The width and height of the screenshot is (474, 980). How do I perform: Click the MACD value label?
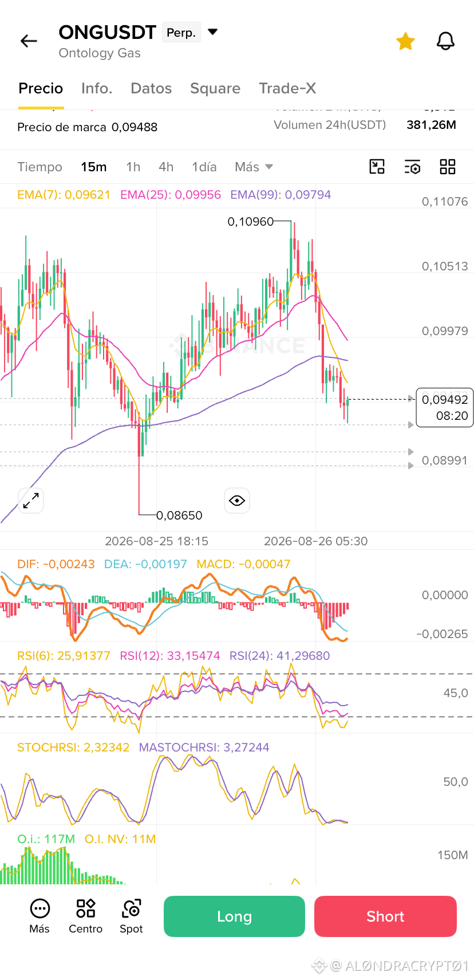click(x=243, y=564)
